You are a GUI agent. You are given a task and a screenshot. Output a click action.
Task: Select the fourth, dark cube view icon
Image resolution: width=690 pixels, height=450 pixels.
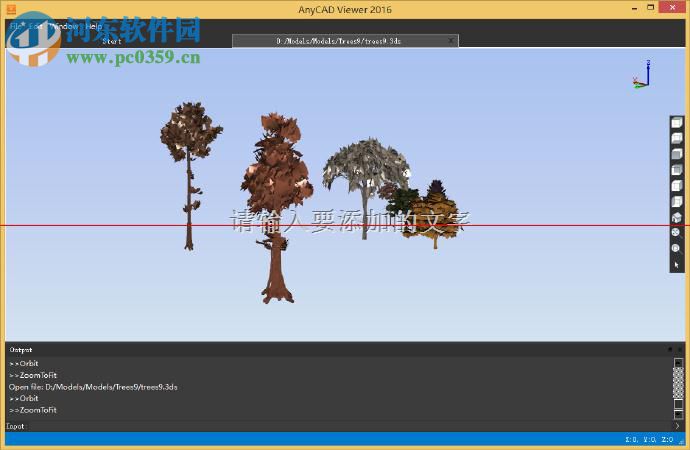coord(677,170)
